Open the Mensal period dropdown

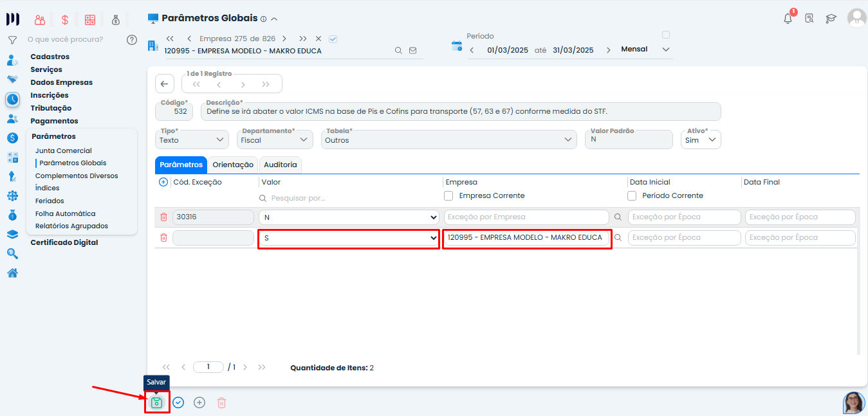coord(645,50)
